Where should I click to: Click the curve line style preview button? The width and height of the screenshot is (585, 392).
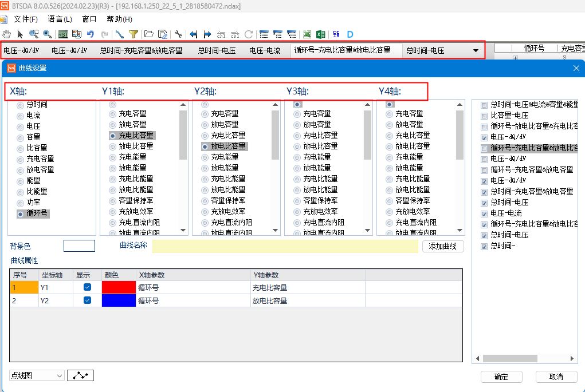click(80, 375)
